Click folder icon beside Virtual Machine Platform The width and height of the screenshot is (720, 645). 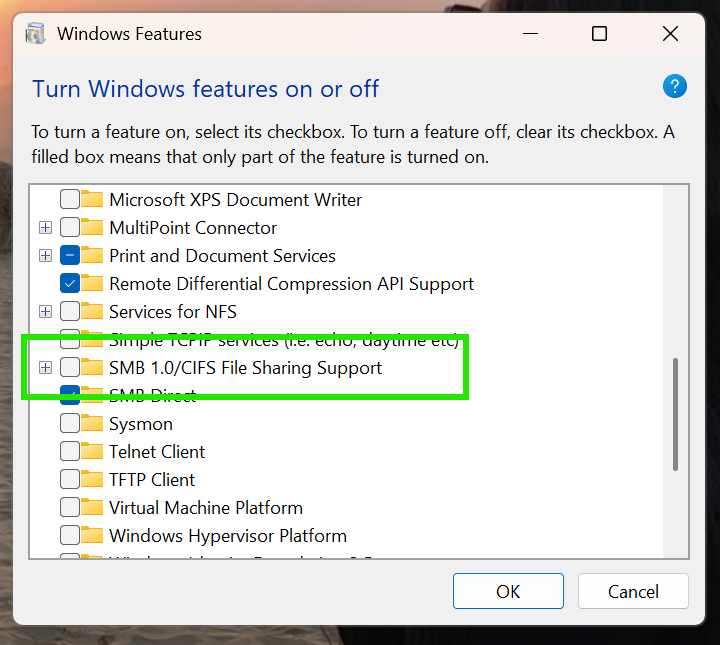[92, 507]
